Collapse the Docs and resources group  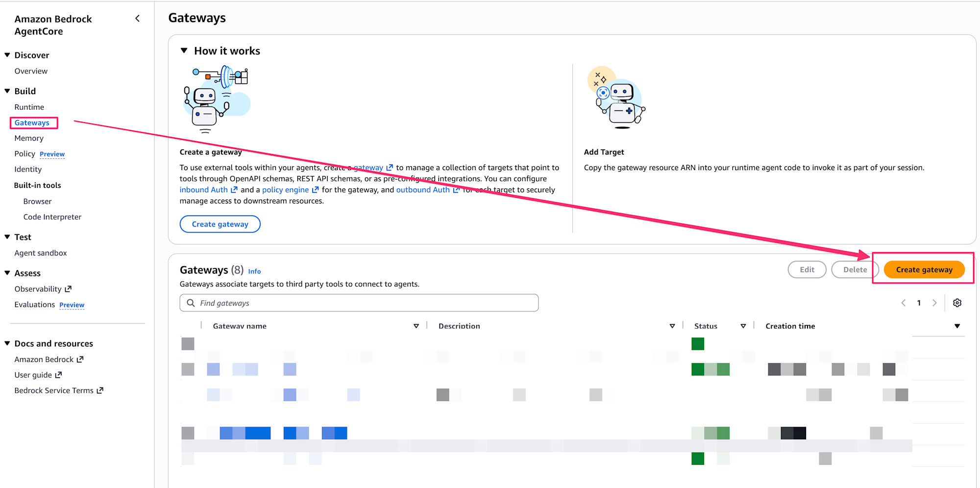pyautogui.click(x=7, y=343)
